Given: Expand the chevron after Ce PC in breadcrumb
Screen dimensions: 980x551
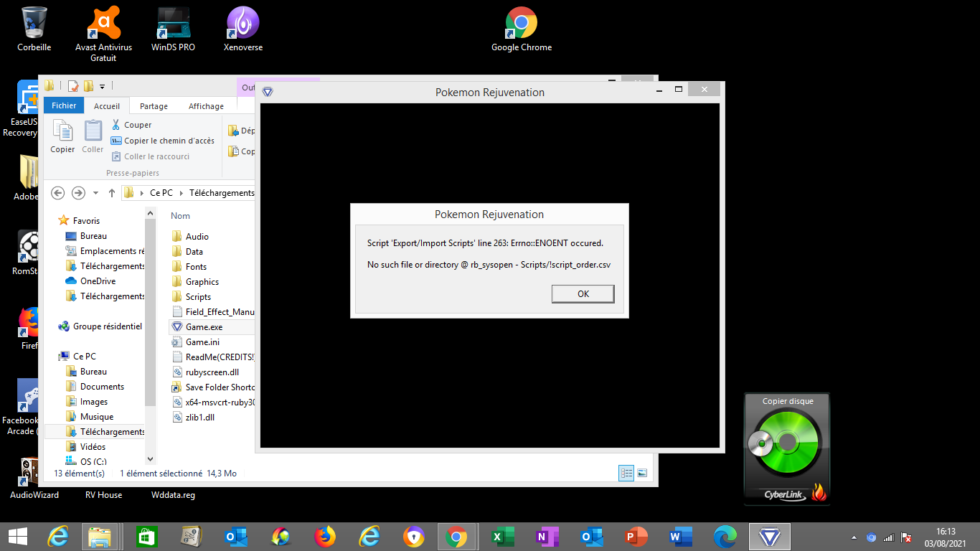Looking at the screenshot, I should (182, 193).
